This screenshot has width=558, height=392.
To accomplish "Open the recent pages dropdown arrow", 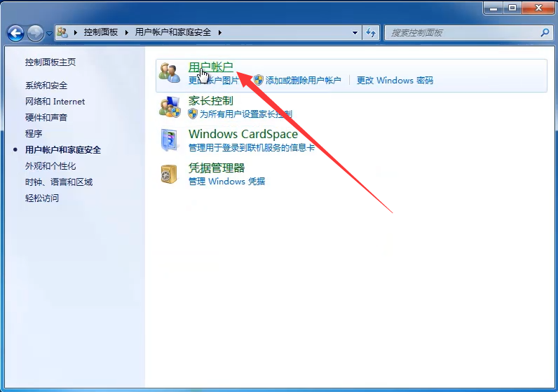I will (x=49, y=33).
